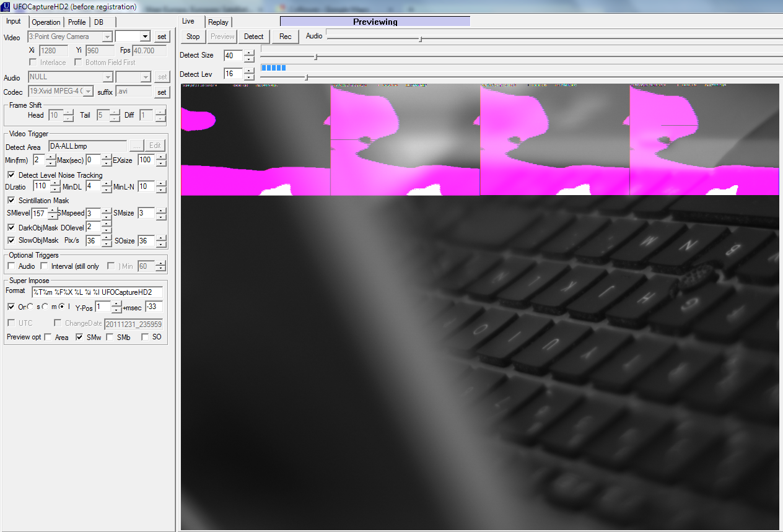Open the Point Grey Camera video dropdown
The height and width of the screenshot is (532, 783).
(106, 36)
